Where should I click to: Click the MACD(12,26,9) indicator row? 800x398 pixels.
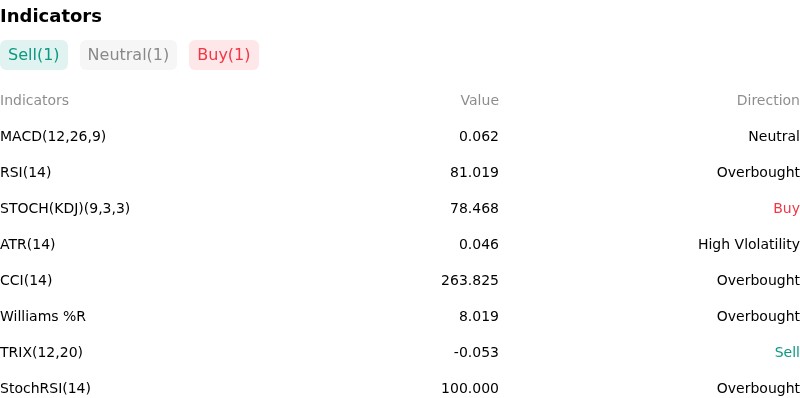[400, 136]
